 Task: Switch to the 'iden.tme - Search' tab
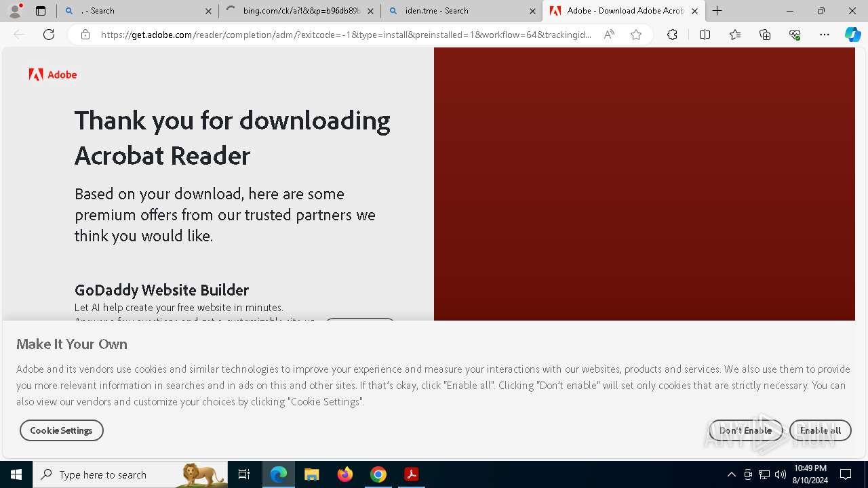(x=461, y=11)
